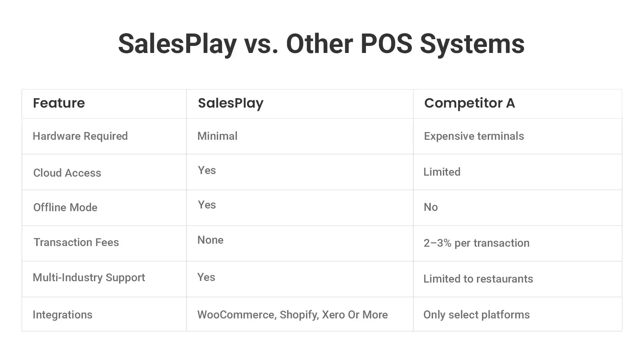Click the "Multi-Industry Support" row label
Screen dimensions: 644x362
89,278
